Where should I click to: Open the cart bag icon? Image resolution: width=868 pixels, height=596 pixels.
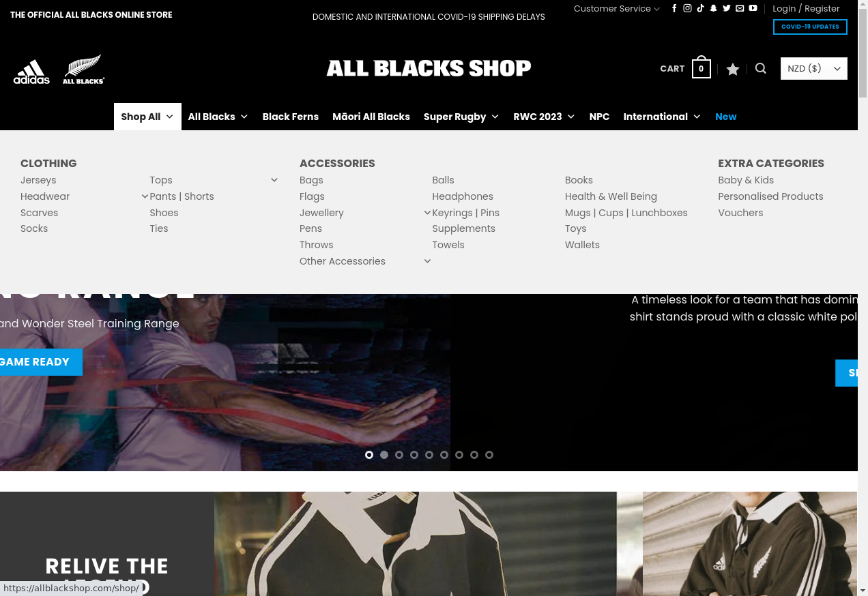point(701,68)
